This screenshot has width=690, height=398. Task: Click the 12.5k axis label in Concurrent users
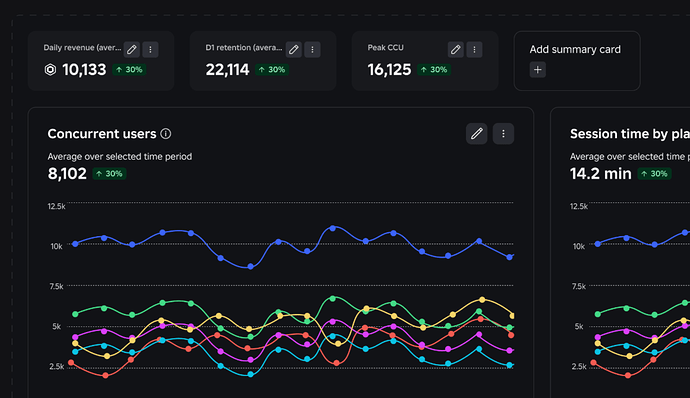[x=56, y=206]
